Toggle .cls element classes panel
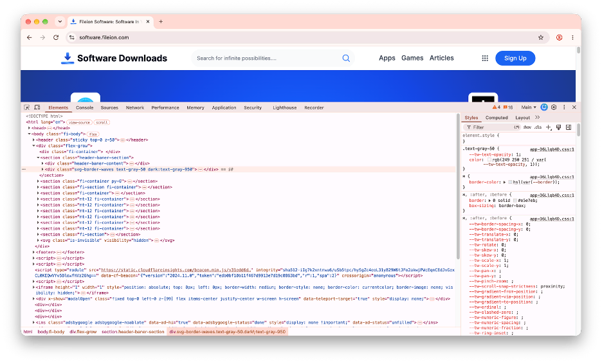 [538, 127]
